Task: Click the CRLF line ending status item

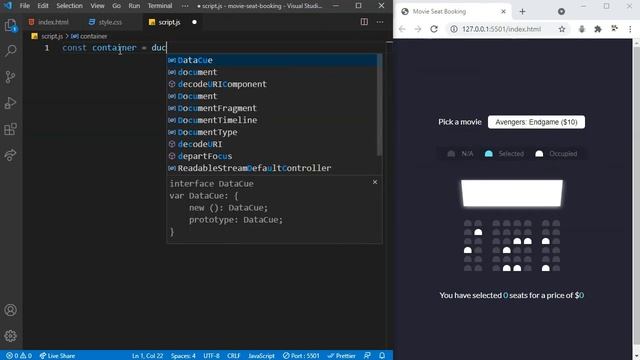Action: point(233,356)
